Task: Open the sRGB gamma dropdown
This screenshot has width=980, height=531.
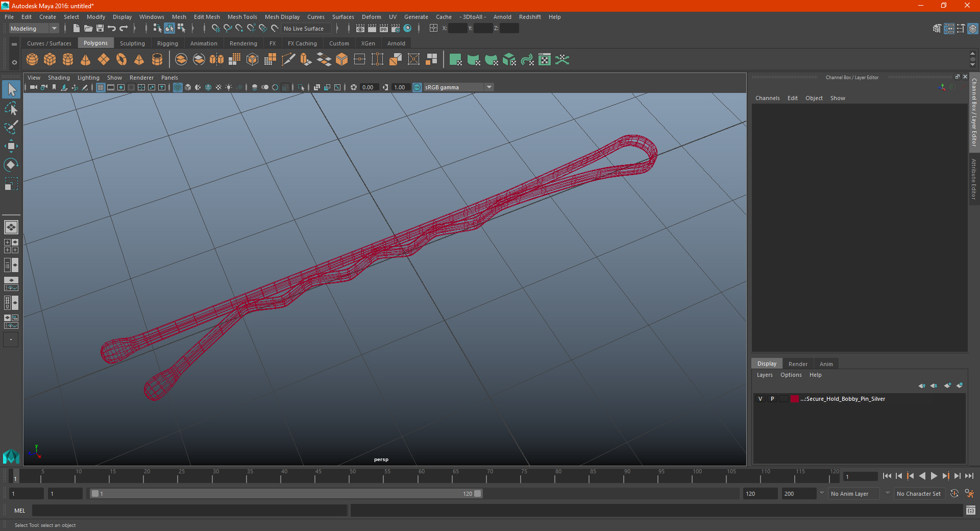Action: pyautogui.click(x=458, y=87)
